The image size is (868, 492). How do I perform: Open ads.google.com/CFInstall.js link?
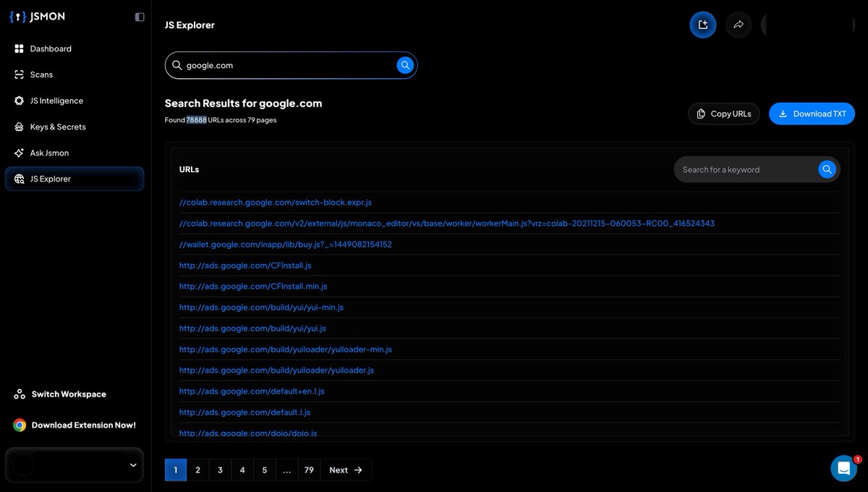click(245, 266)
